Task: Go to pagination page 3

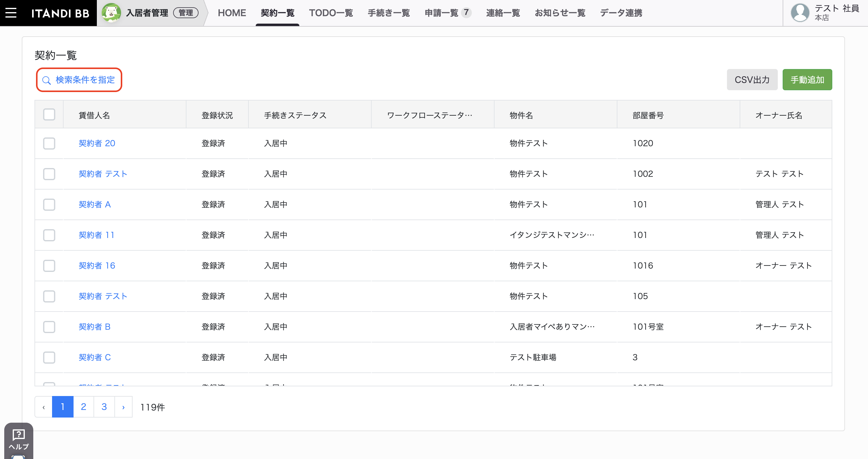Action: click(x=104, y=407)
